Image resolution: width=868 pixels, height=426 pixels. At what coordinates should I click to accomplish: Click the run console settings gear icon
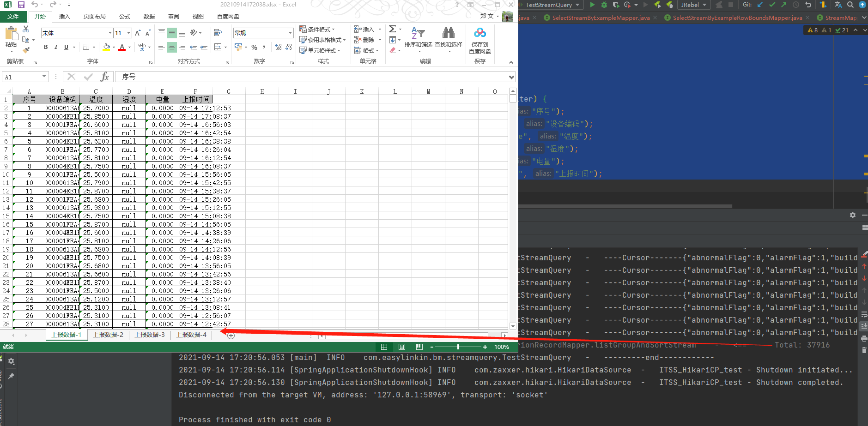(x=852, y=215)
